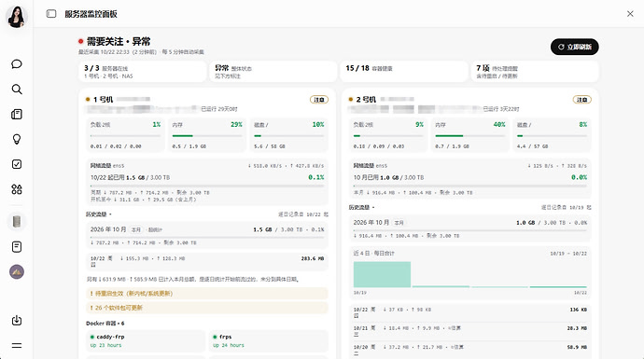
Task: Click 2 号机 memory value 0.7 / 1.9 GB
Action: click(452, 146)
